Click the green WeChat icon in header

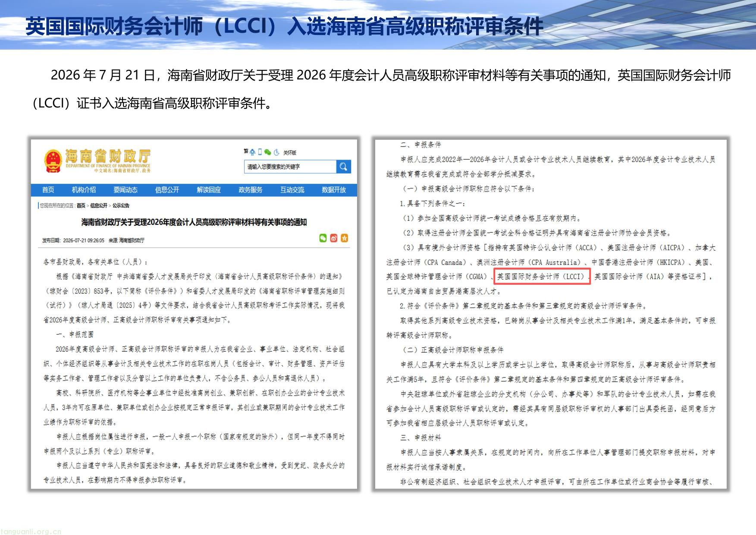point(268,152)
